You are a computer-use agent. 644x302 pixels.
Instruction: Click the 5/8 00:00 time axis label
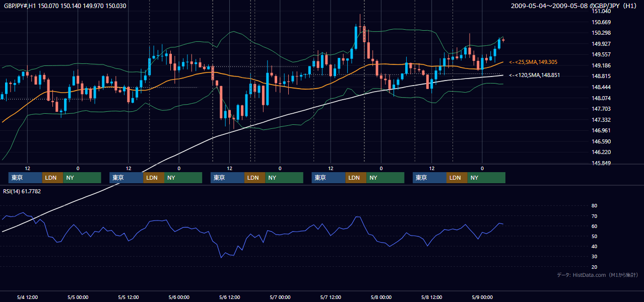coord(381,297)
